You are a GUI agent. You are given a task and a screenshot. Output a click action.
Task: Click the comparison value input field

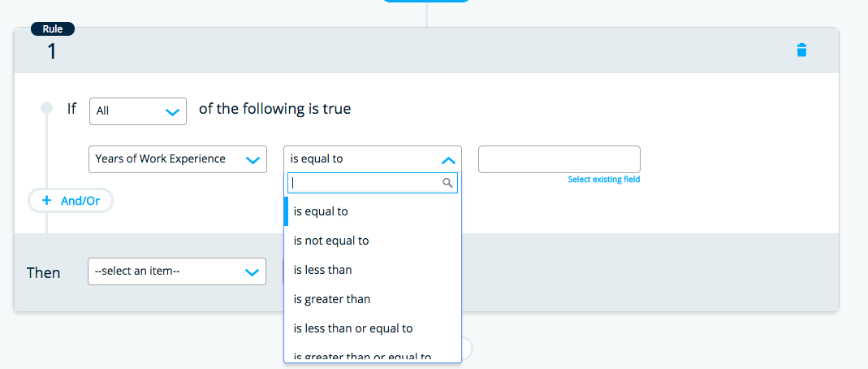[x=559, y=159]
